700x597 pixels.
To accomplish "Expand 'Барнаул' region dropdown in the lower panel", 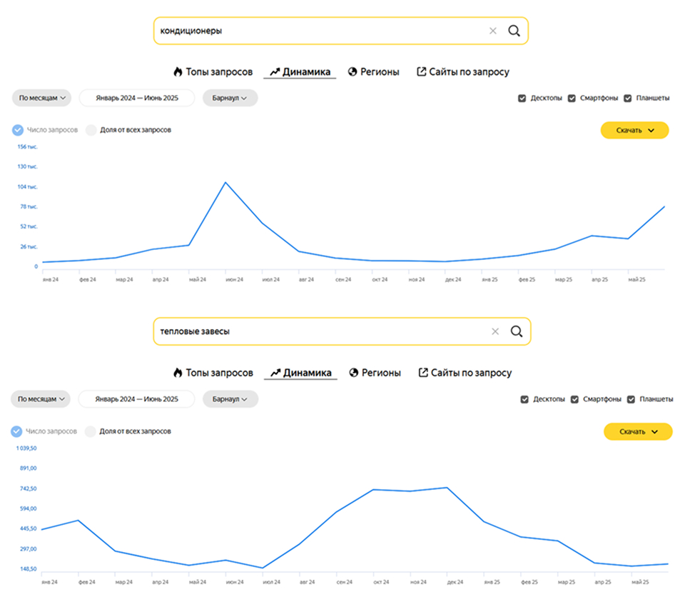I will 230,398.
